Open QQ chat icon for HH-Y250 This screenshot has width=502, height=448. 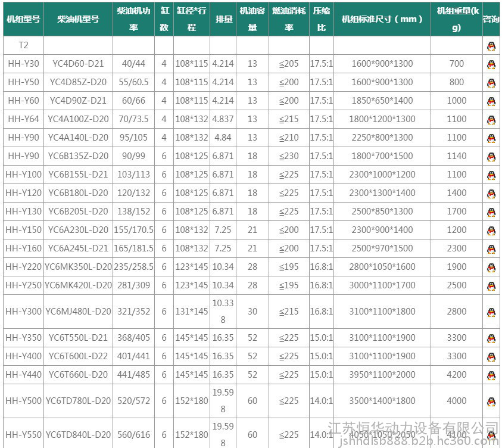491,287
